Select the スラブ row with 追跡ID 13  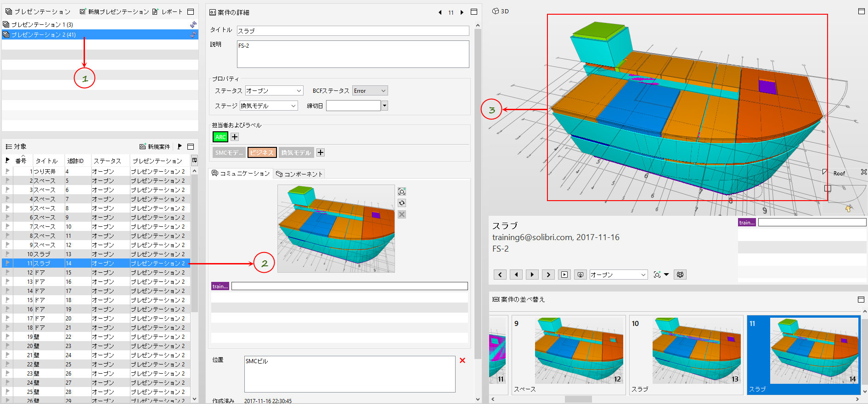pyautogui.click(x=96, y=254)
